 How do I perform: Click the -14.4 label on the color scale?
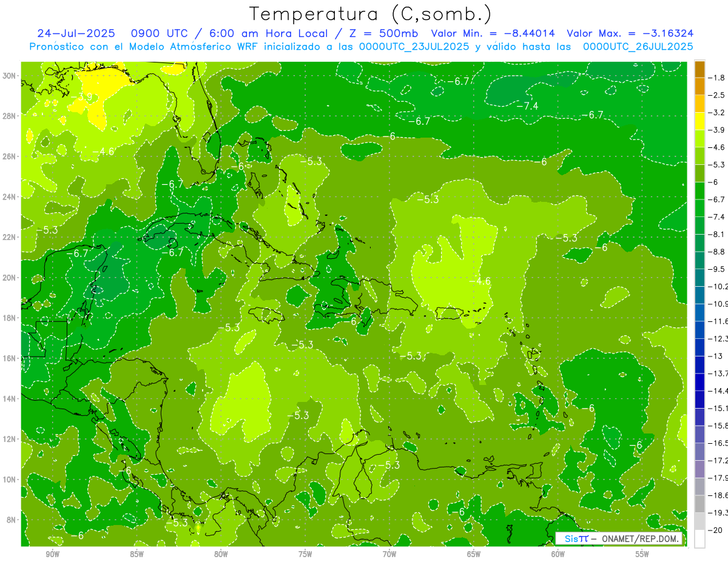click(x=718, y=390)
